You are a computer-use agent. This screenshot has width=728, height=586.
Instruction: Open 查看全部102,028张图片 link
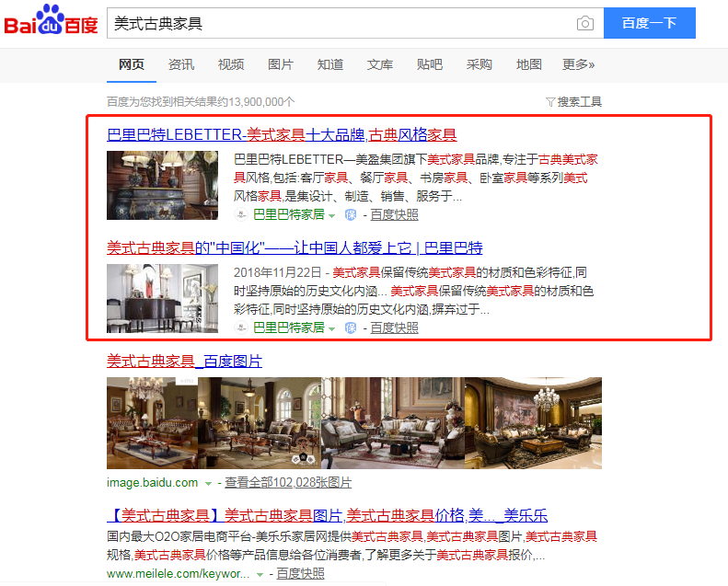(x=288, y=483)
